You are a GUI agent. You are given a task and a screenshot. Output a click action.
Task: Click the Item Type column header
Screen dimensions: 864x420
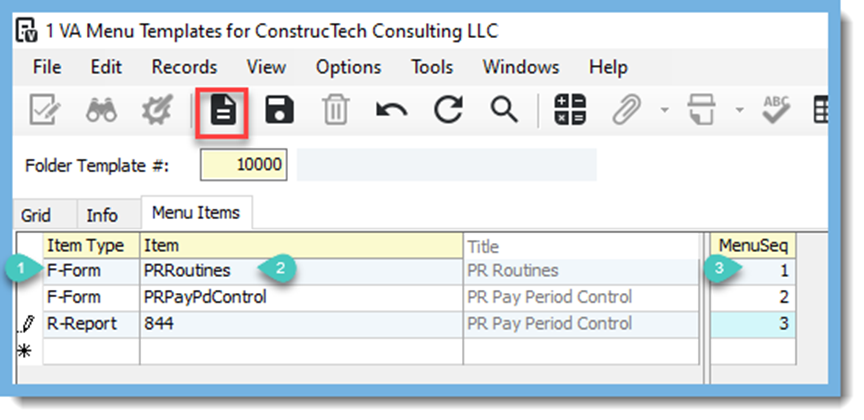click(91, 245)
